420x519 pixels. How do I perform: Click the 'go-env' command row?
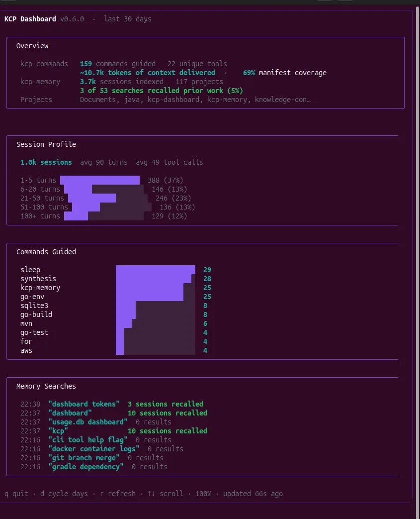32,297
